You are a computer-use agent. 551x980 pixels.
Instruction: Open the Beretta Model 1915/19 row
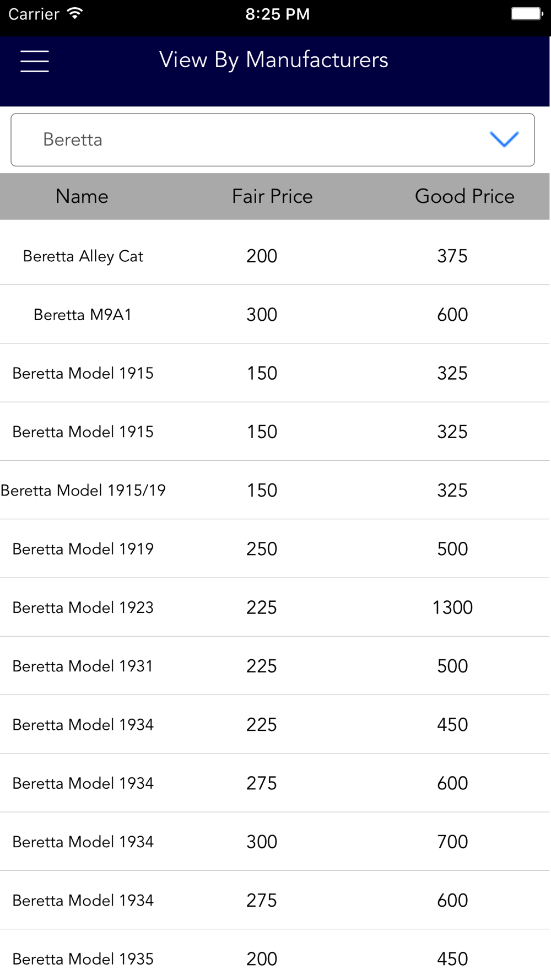click(x=83, y=491)
